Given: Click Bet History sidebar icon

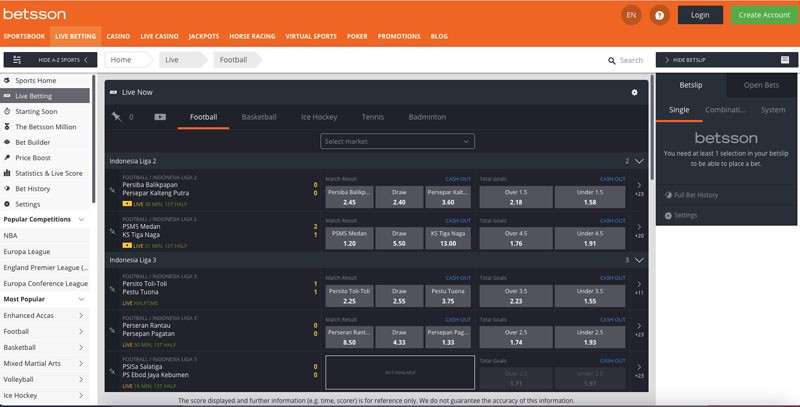Looking at the screenshot, I should (7, 189).
